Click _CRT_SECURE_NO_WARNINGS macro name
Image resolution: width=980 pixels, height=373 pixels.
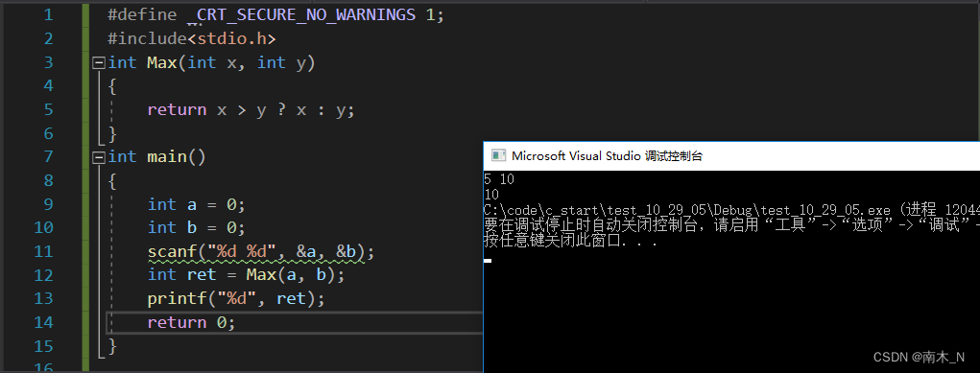pos(301,15)
